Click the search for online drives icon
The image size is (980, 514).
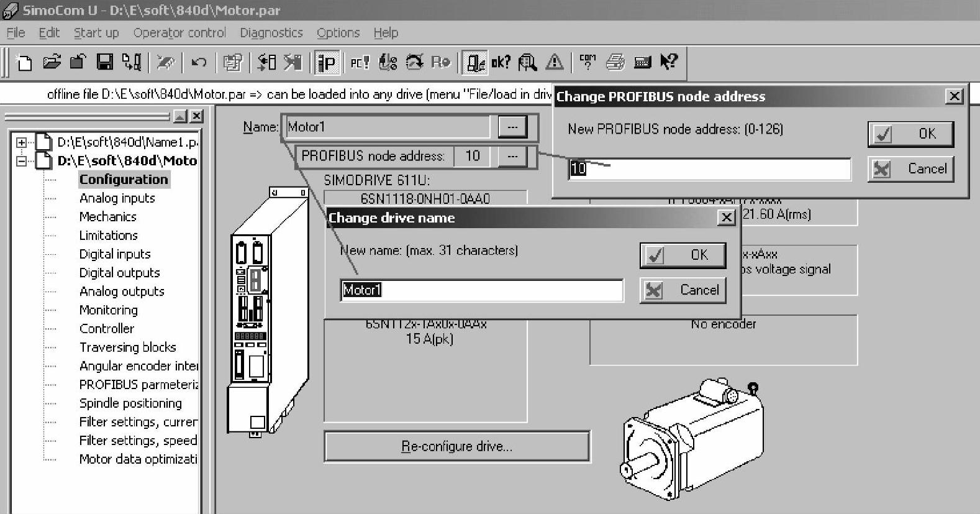tap(267, 62)
